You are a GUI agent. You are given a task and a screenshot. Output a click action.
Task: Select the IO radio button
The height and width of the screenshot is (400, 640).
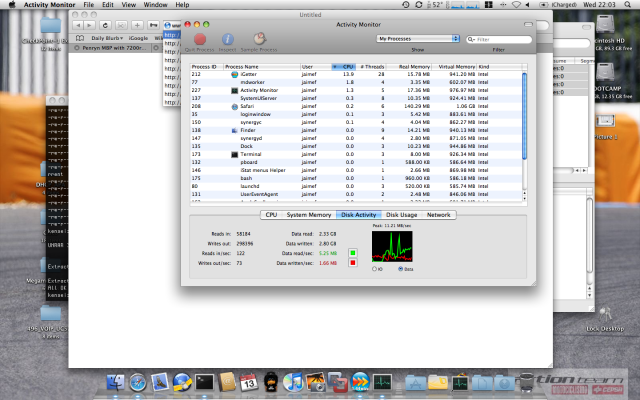click(374, 269)
